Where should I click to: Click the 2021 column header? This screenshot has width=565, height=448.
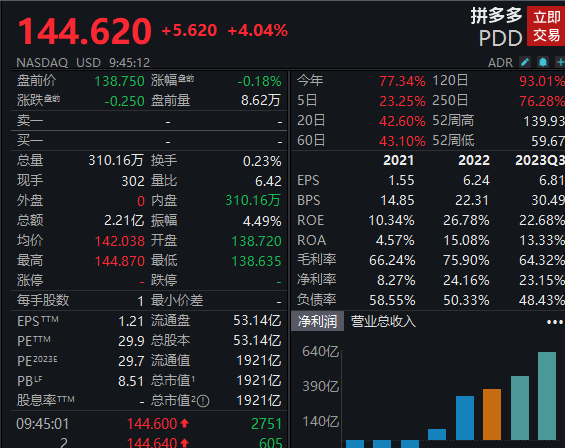[x=399, y=160]
